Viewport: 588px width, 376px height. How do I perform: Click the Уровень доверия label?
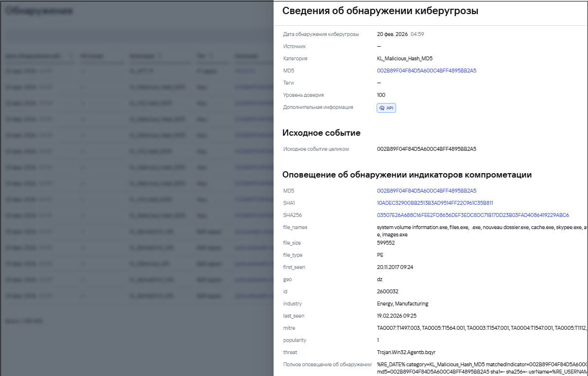click(303, 95)
